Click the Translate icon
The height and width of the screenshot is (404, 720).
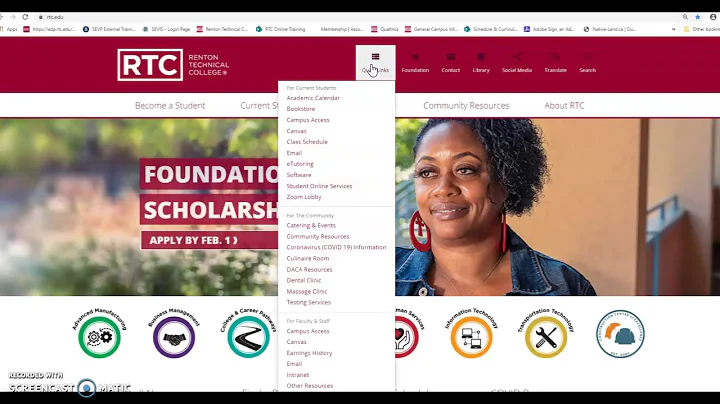(555, 57)
